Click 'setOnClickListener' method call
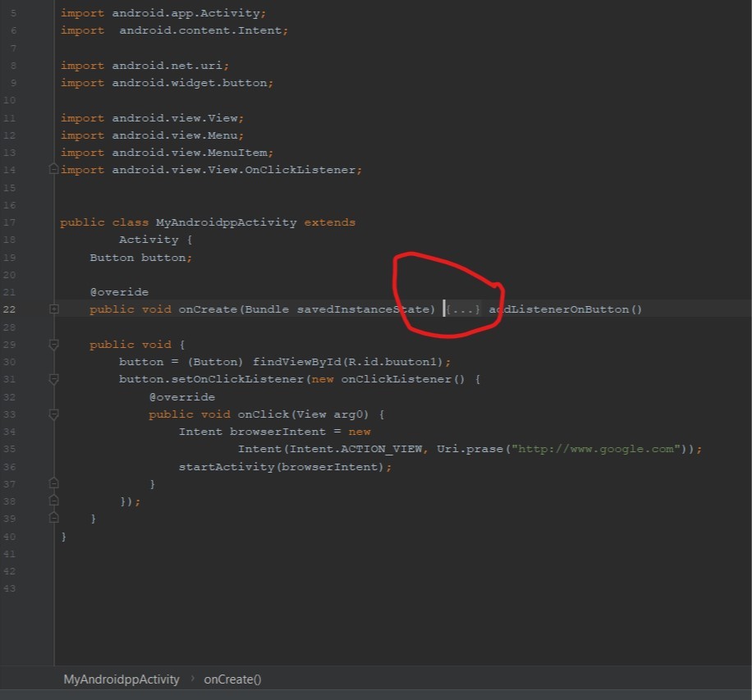752x700 pixels. point(237,379)
